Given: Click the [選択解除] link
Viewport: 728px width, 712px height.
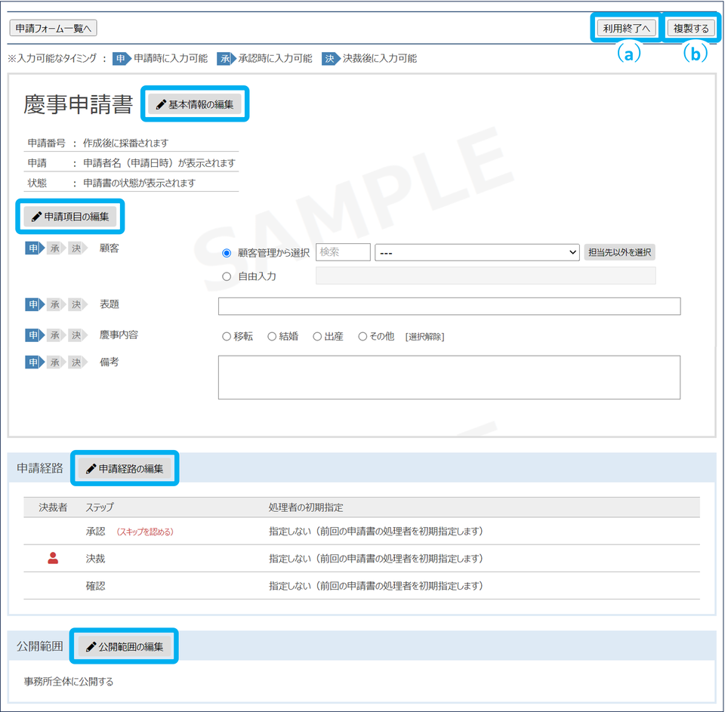Looking at the screenshot, I should (424, 337).
